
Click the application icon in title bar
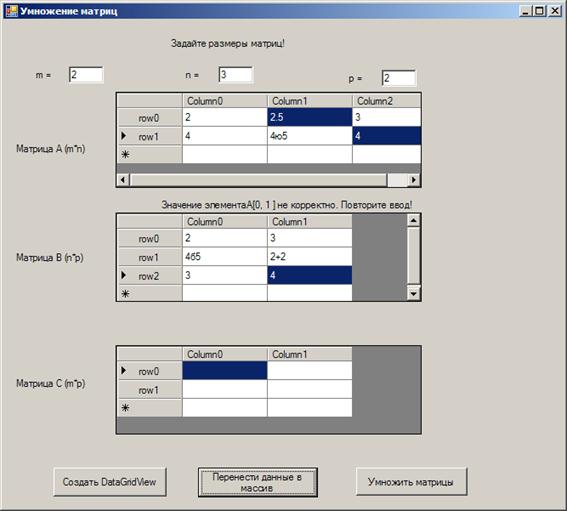click(x=11, y=11)
